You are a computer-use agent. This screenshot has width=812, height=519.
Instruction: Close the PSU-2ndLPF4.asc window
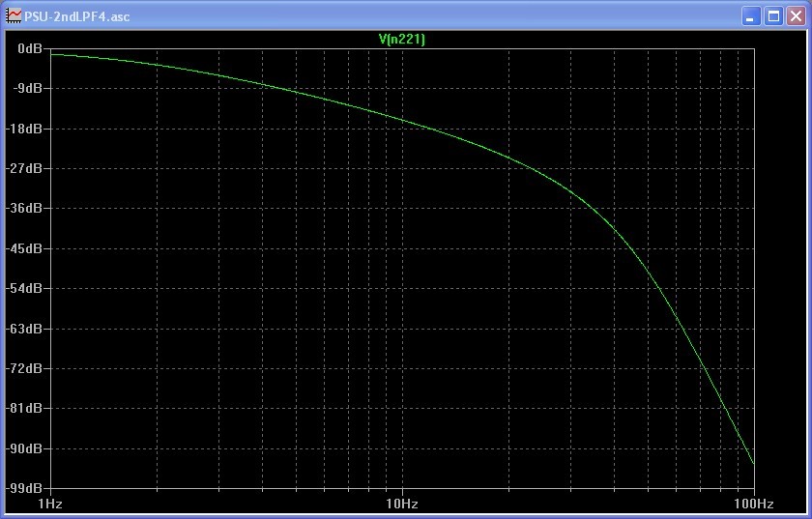coord(796,16)
